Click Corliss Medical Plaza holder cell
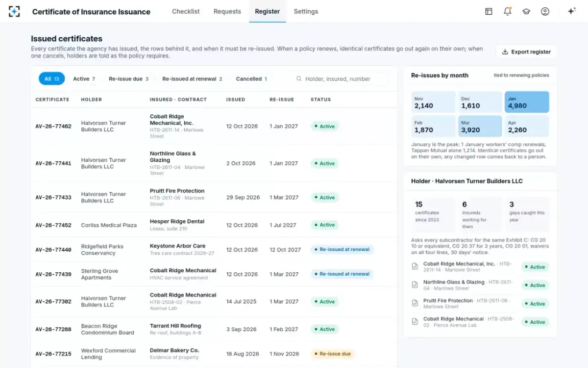 [109, 225]
